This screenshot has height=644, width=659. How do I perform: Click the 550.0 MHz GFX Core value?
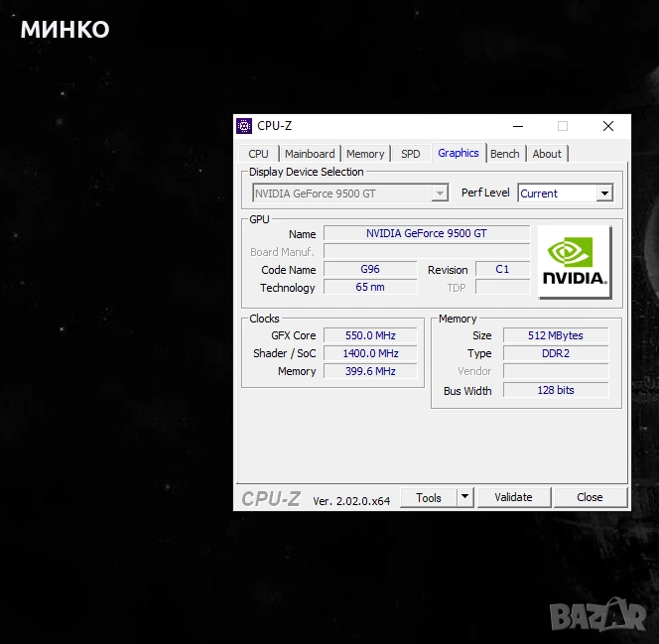(370, 335)
